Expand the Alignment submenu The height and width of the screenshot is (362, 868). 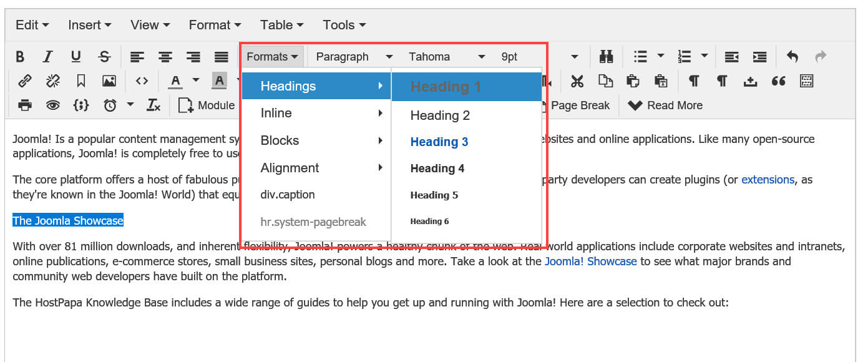coord(316,168)
